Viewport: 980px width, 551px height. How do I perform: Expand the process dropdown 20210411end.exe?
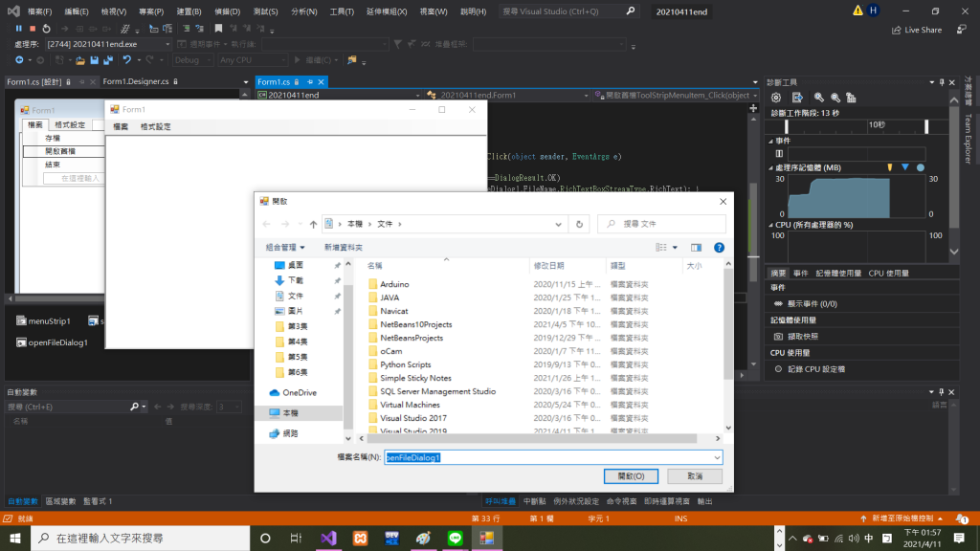(167, 44)
